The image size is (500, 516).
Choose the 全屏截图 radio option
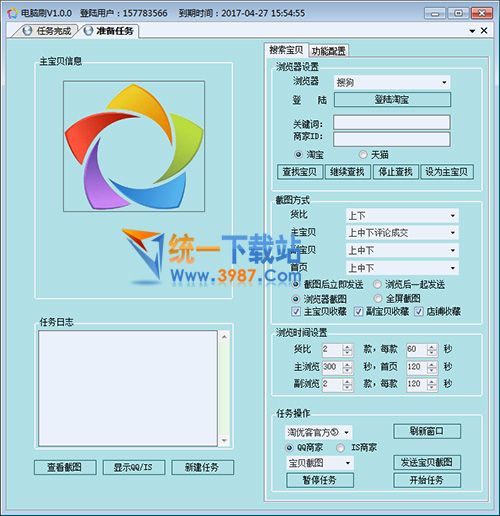pyautogui.click(x=378, y=298)
